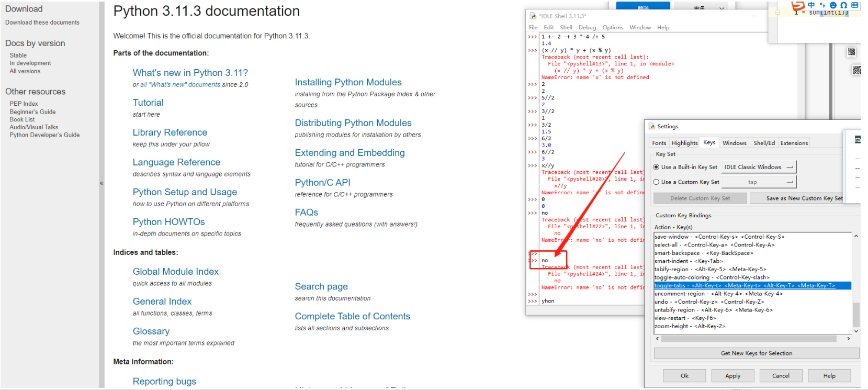Open Complete Table of Contents link
The width and height of the screenshot is (868, 390).
[x=353, y=316]
